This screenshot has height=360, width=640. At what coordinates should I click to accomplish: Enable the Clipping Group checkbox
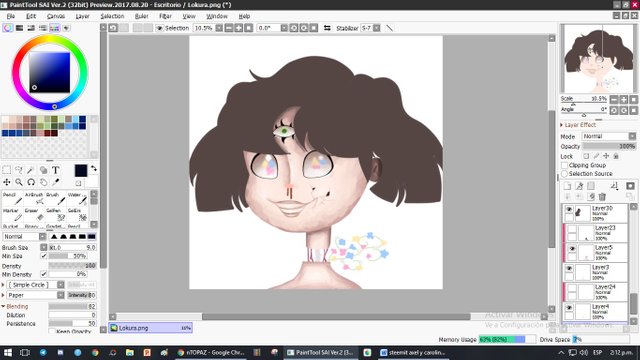click(564, 165)
